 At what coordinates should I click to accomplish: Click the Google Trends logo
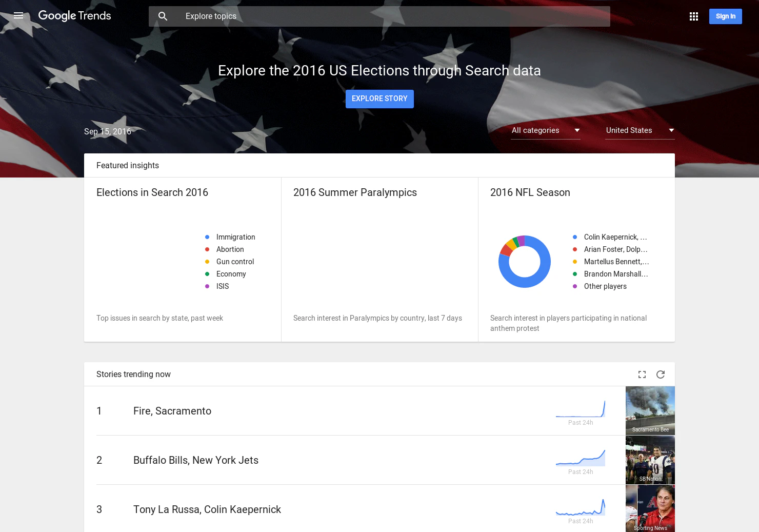point(75,16)
